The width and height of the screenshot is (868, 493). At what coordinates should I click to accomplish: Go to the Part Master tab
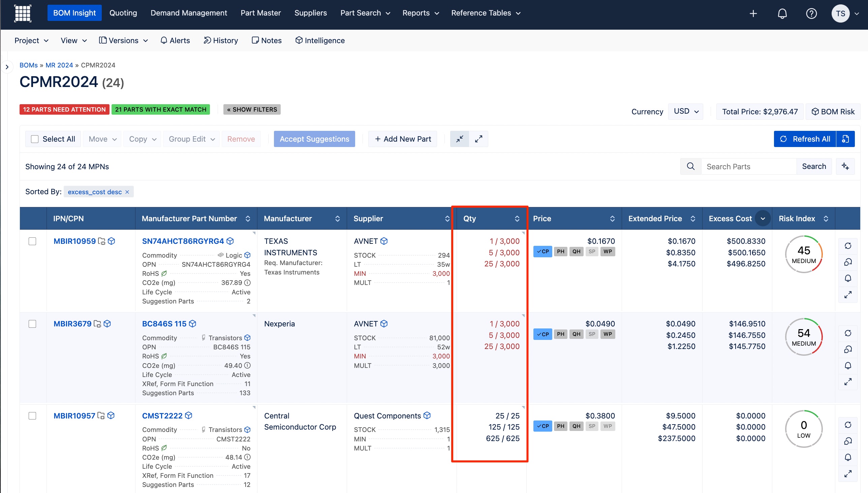[260, 13]
